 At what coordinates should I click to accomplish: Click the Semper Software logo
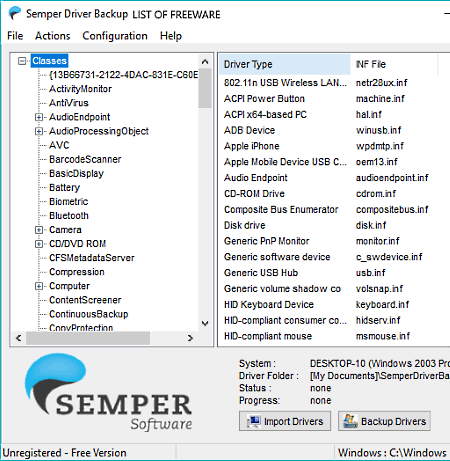click(x=108, y=393)
